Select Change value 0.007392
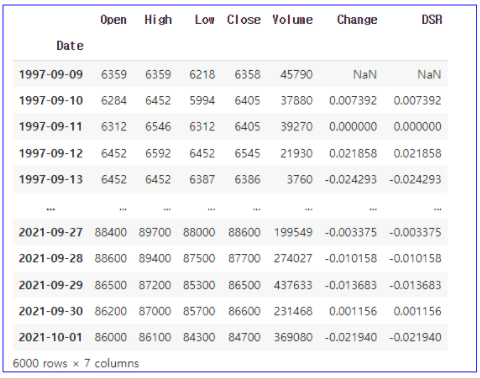This screenshot has height=378, width=480. pos(353,100)
